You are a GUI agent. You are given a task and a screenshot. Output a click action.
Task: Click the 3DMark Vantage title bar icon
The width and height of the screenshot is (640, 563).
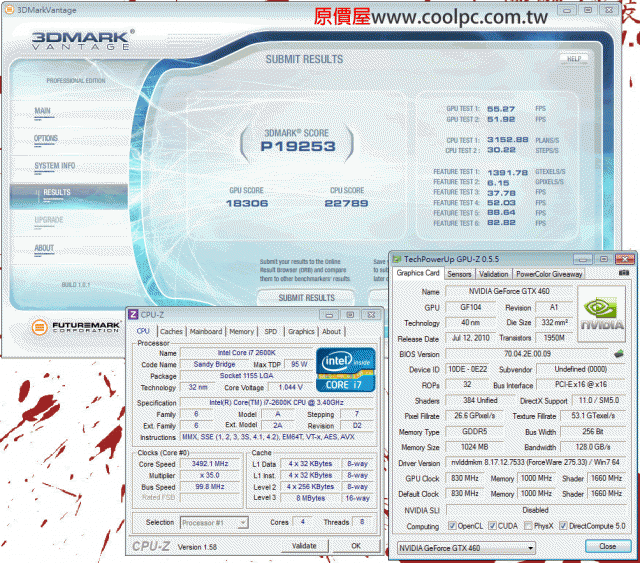tap(9, 10)
